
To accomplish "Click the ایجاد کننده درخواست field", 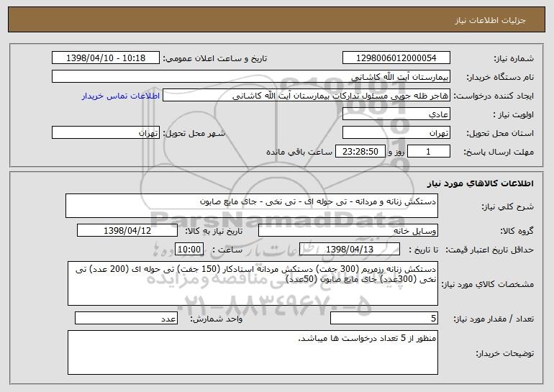I will click(306, 96).
